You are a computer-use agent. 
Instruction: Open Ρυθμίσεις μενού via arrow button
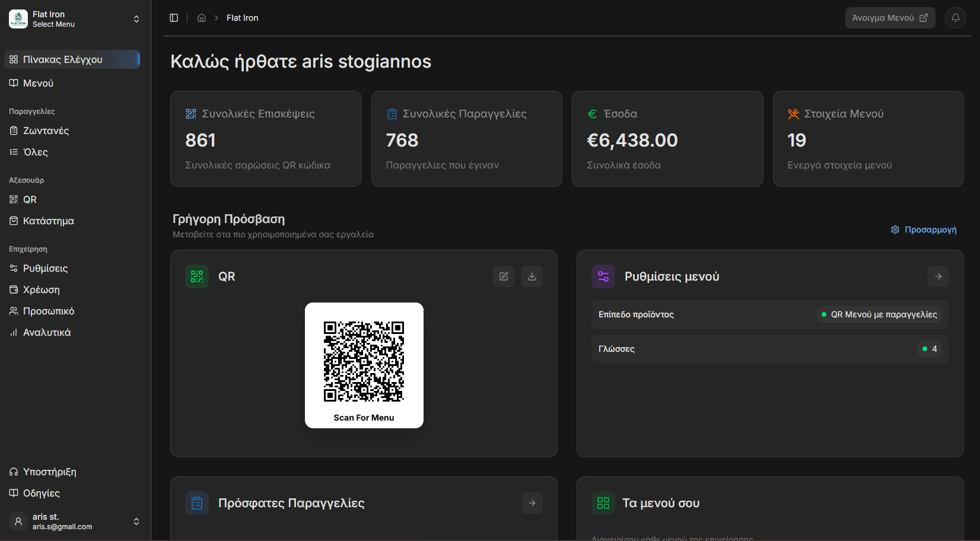click(938, 276)
